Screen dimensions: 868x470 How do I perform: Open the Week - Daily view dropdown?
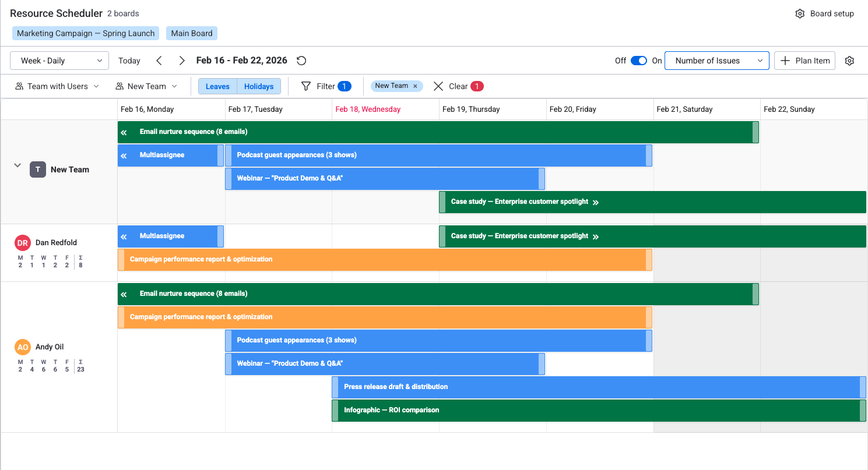click(59, 60)
